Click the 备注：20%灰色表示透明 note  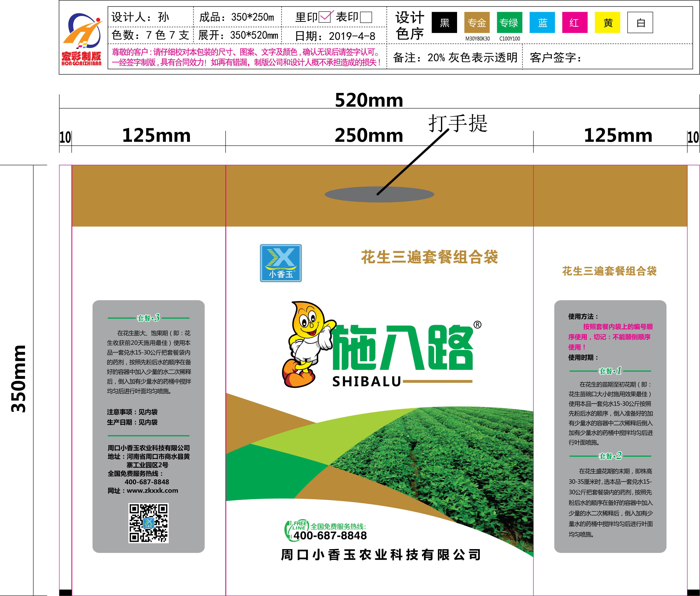pos(455,57)
